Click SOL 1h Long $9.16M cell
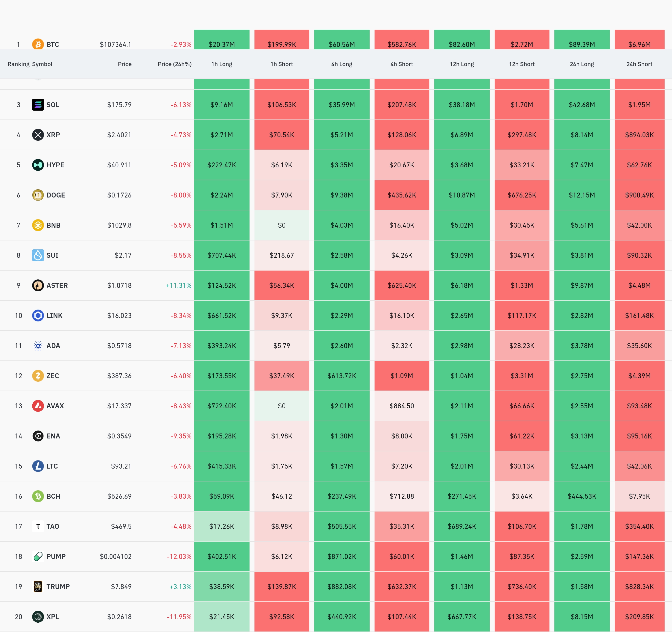Viewport: 672px width, 632px height. pyautogui.click(x=222, y=105)
